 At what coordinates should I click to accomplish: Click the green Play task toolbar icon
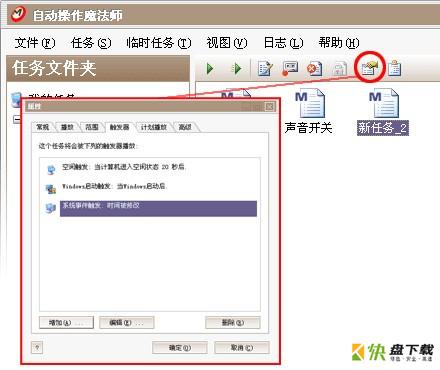pyautogui.click(x=210, y=69)
